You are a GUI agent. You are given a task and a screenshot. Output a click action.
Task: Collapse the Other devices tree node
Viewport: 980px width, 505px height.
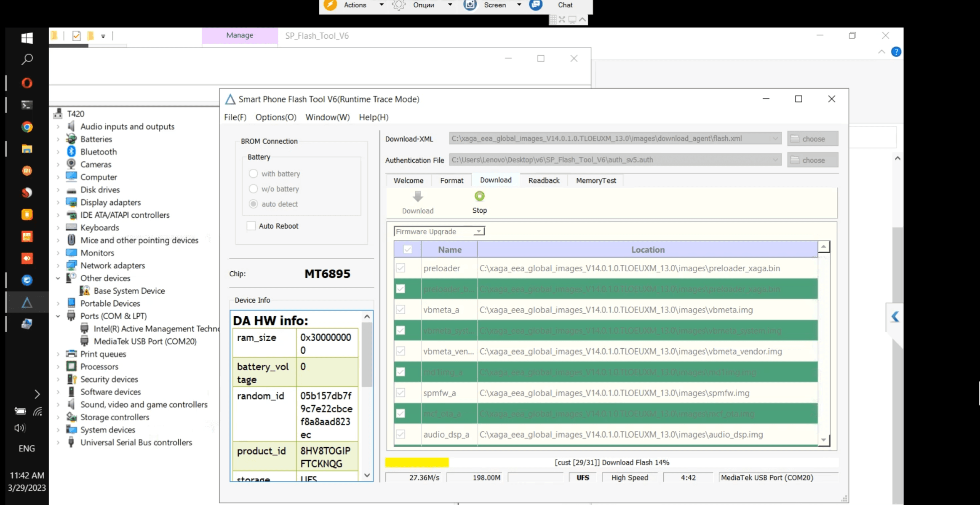58,278
